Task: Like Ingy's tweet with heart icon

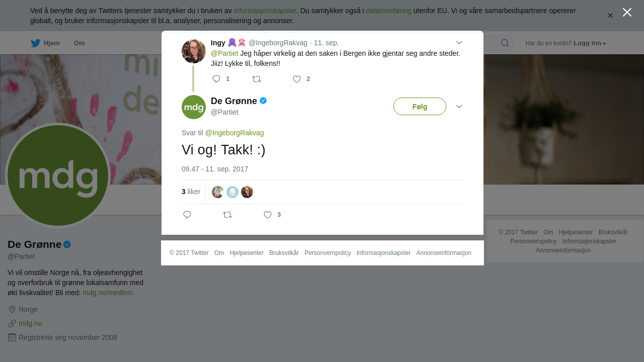Action: coord(297,79)
